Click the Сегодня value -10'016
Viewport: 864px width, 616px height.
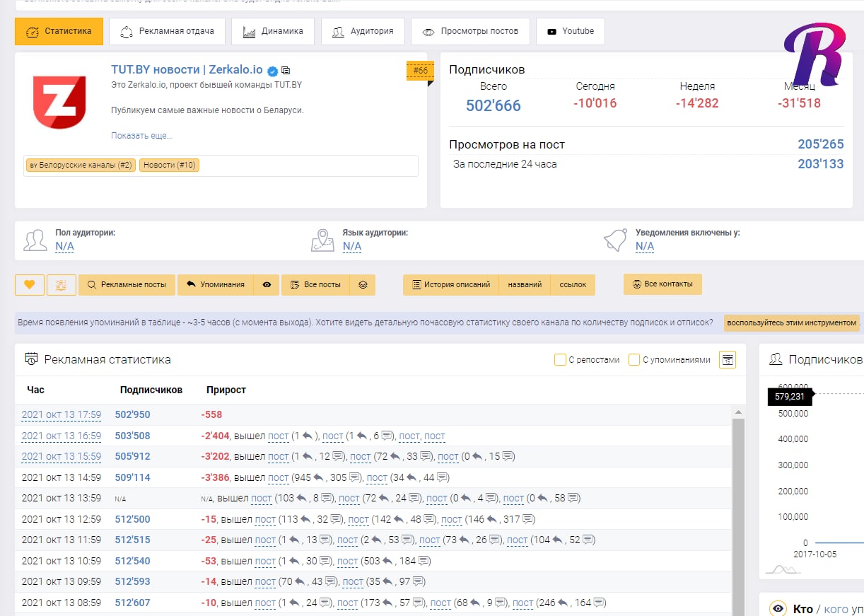click(x=595, y=103)
